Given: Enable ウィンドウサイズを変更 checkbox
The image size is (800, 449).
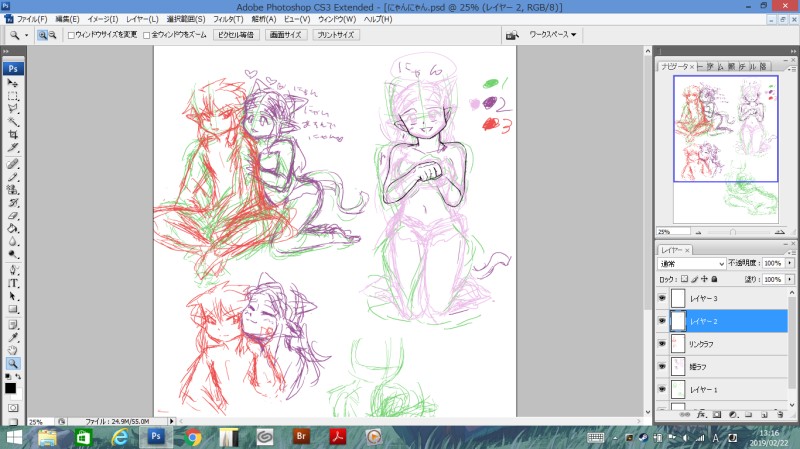Looking at the screenshot, I should 71,35.
